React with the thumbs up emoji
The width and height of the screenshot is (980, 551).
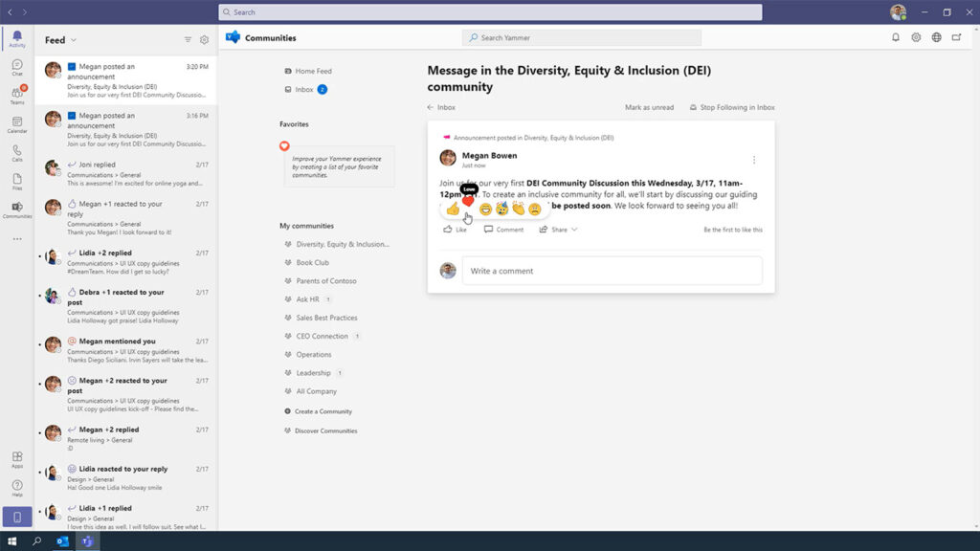(x=453, y=209)
